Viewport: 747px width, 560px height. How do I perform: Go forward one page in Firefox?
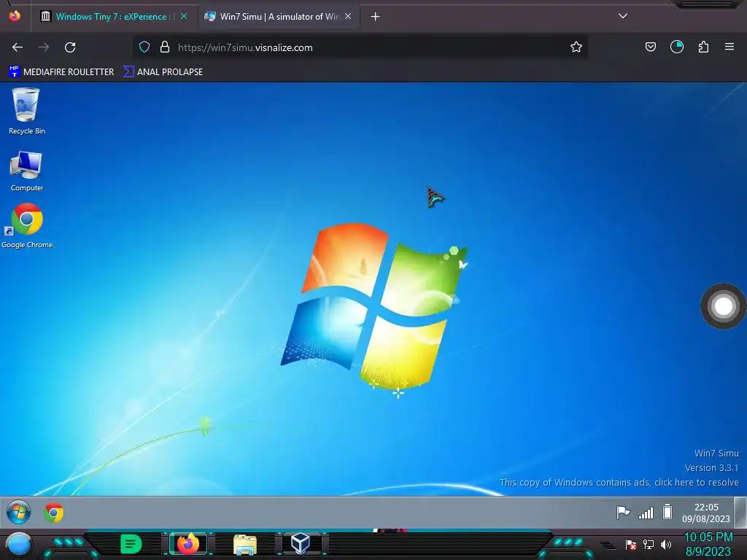point(44,47)
